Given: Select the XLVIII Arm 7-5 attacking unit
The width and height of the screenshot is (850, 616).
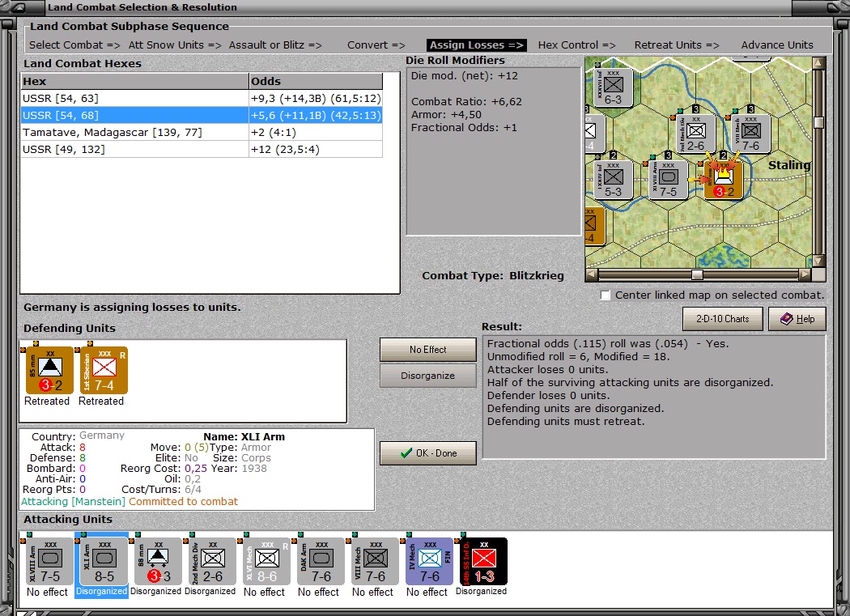Looking at the screenshot, I should click(50, 561).
